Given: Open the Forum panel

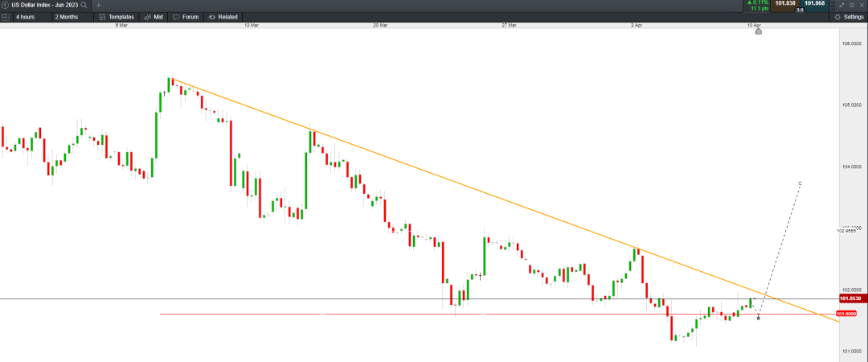Looking at the screenshot, I should 186,17.
